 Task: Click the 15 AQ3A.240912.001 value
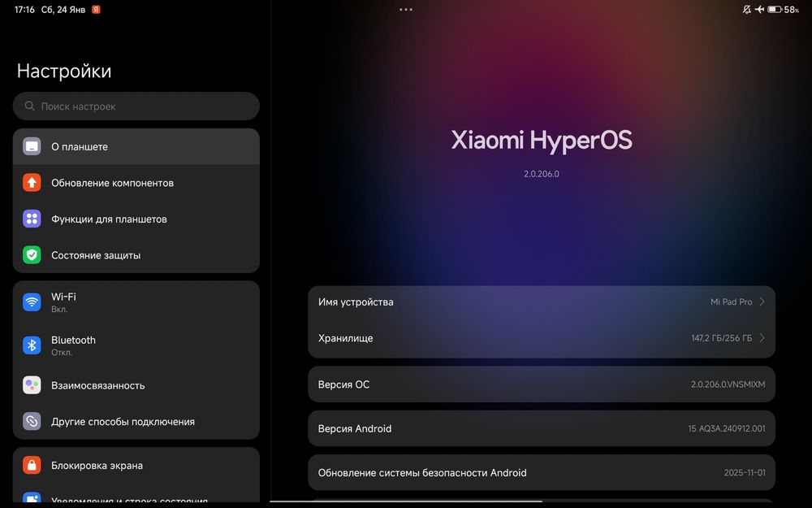(x=727, y=428)
